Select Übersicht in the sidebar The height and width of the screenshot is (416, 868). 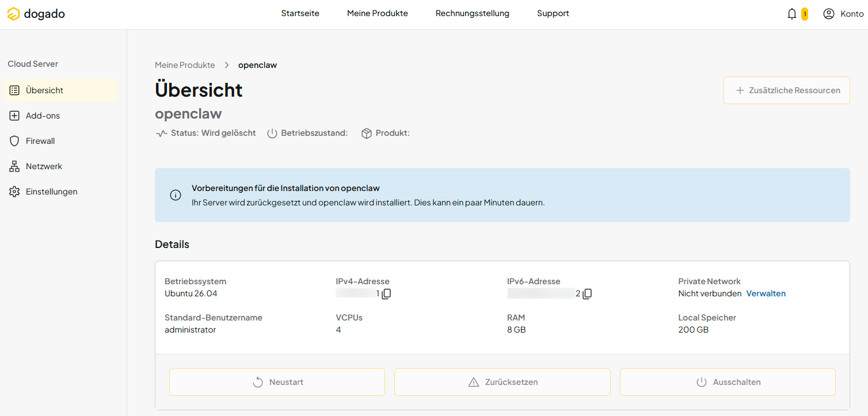(x=60, y=90)
